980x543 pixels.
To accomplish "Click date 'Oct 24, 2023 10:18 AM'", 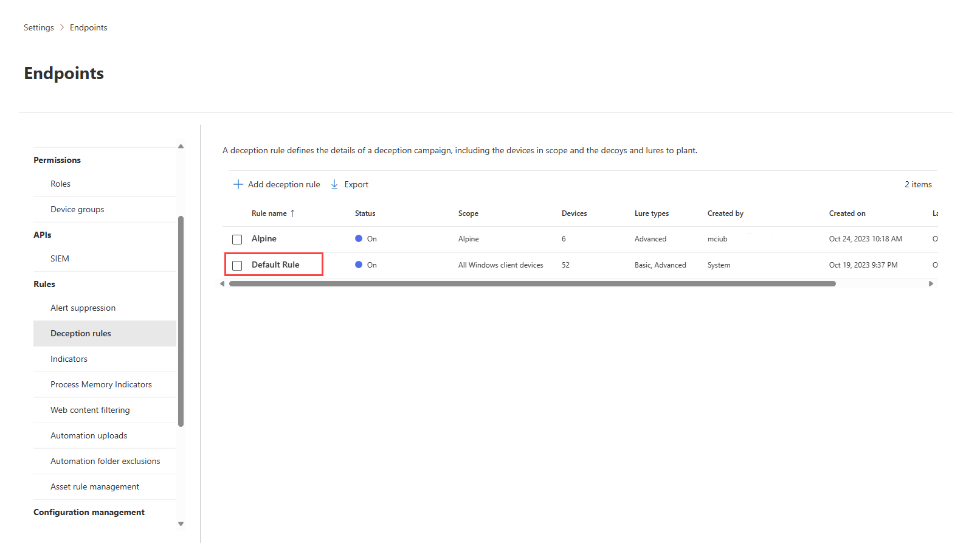I will [866, 239].
